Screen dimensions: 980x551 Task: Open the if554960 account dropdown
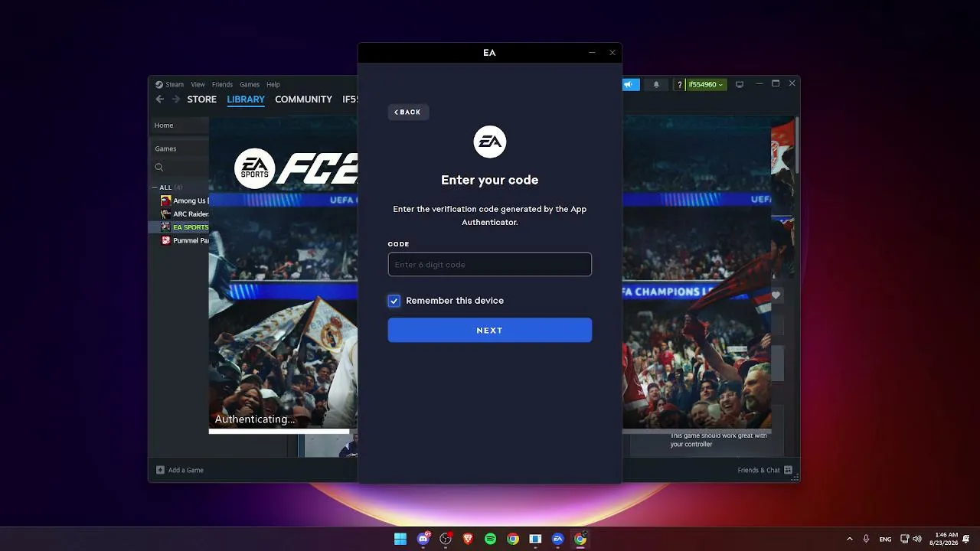[x=705, y=84]
